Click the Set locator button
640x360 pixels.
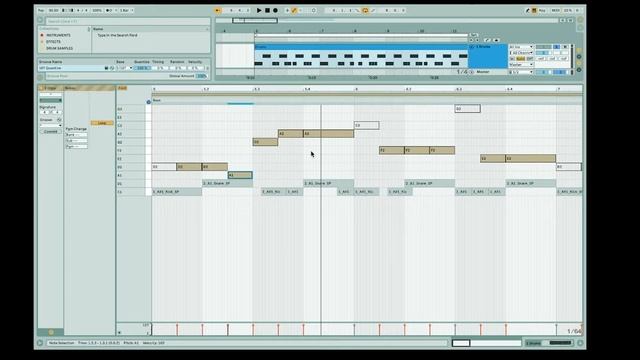point(473,35)
